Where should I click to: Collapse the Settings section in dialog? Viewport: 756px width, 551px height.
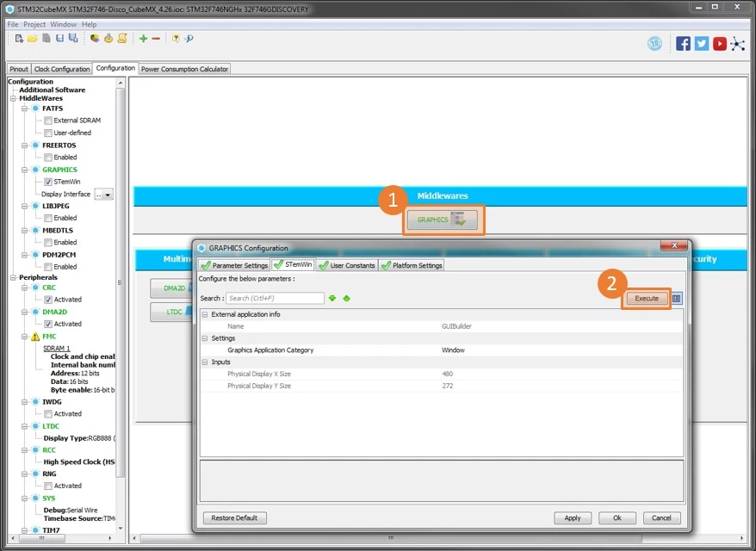point(205,338)
